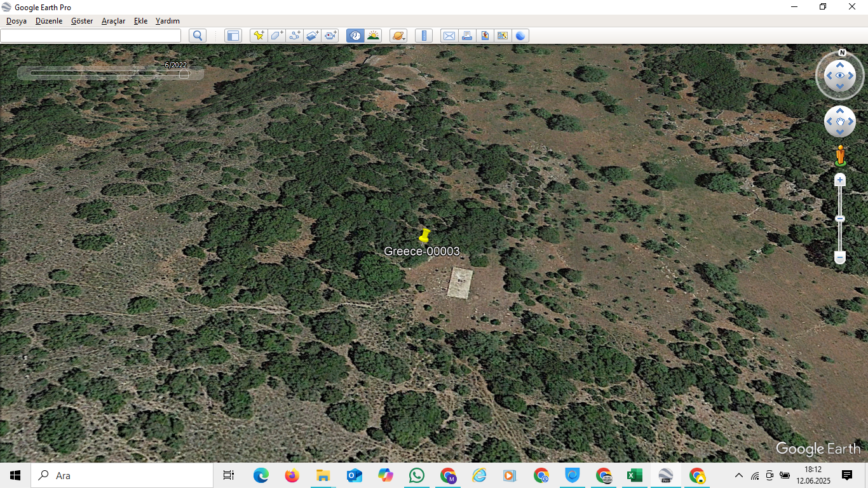Open the ruler measurement tool
Image resolution: width=868 pixels, height=488 pixels.
pyautogui.click(x=424, y=36)
